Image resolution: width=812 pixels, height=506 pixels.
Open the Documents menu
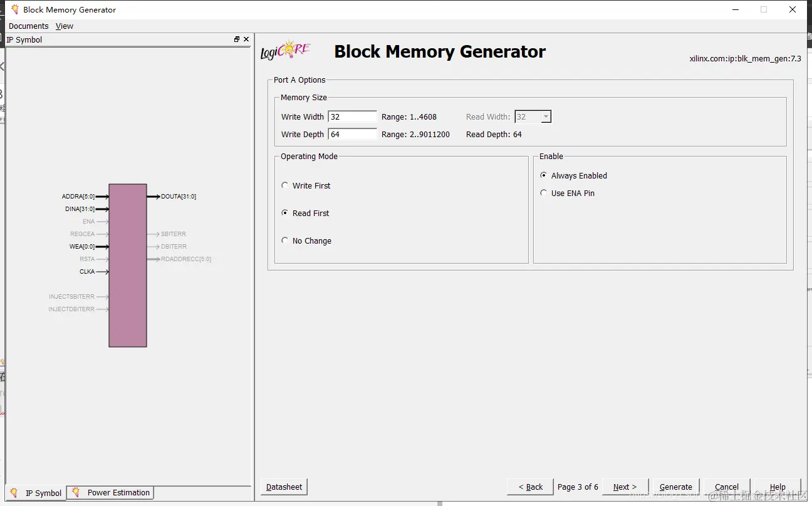28,26
